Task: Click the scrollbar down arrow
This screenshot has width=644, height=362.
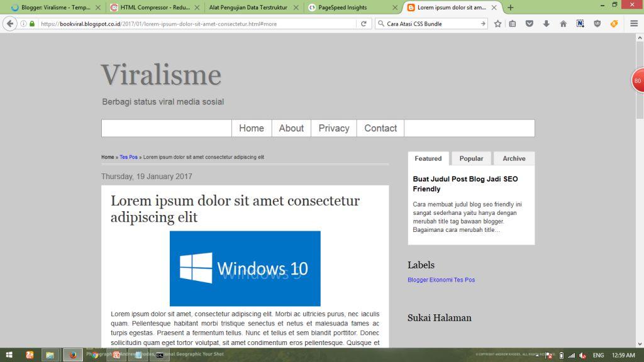Action: pos(640,344)
